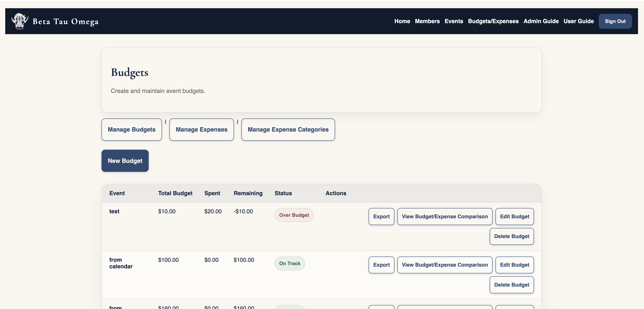
Task: Navigate to Events
Action: [x=454, y=21]
